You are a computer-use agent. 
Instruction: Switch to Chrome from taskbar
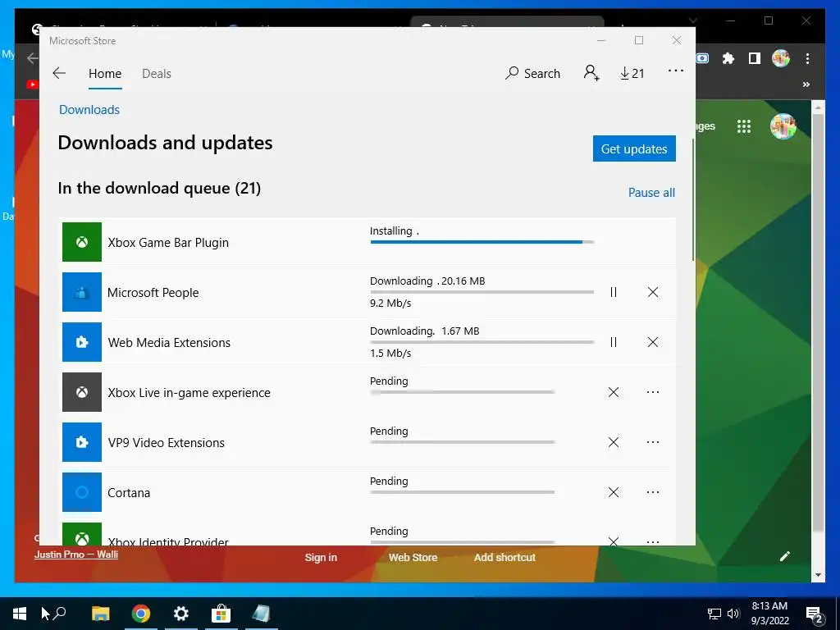point(141,614)
